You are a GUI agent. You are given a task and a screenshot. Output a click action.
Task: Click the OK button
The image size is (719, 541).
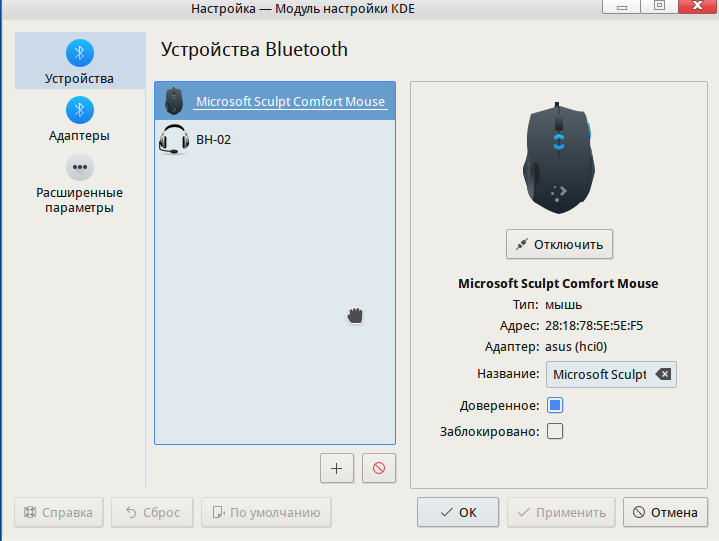(x=458, y=512)
